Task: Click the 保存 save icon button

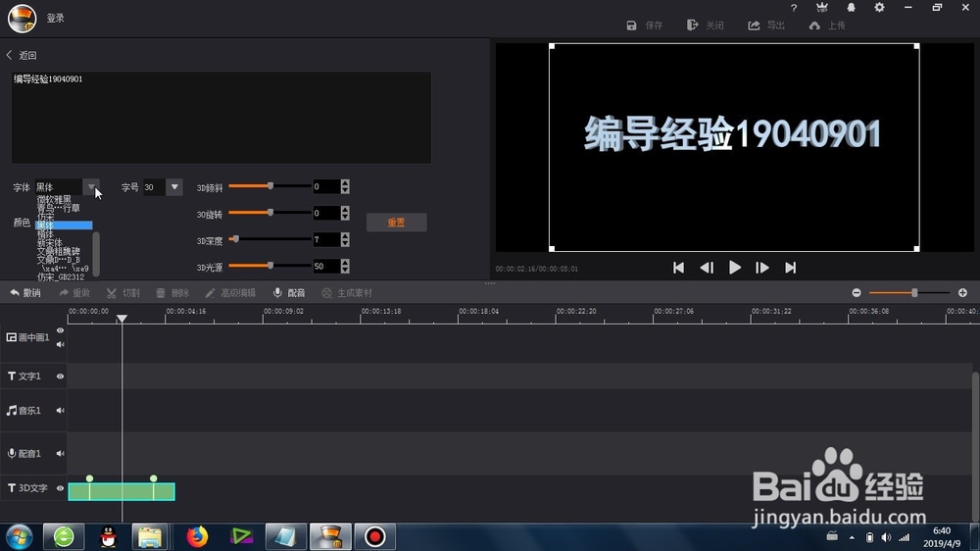Action: (644, 25)
